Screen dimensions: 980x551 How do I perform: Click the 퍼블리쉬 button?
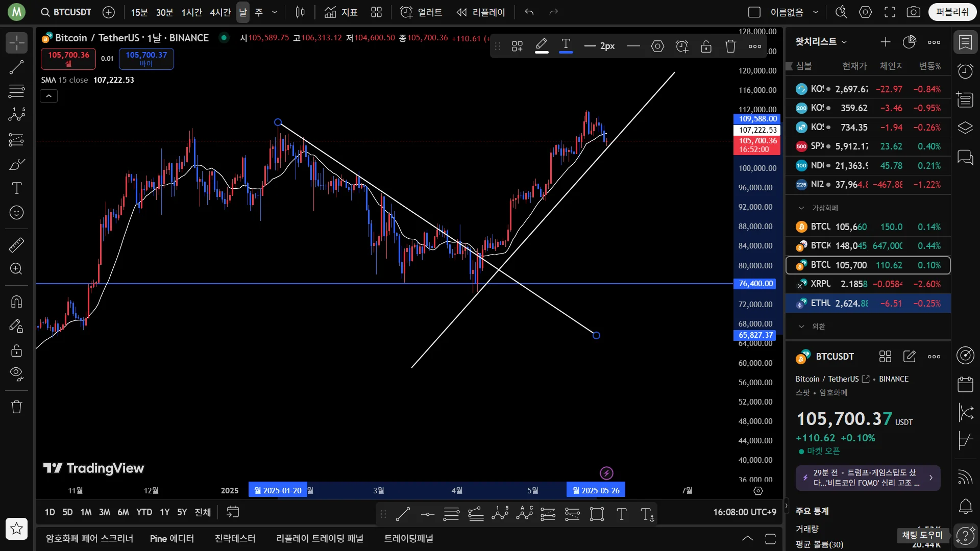point(952,12)
